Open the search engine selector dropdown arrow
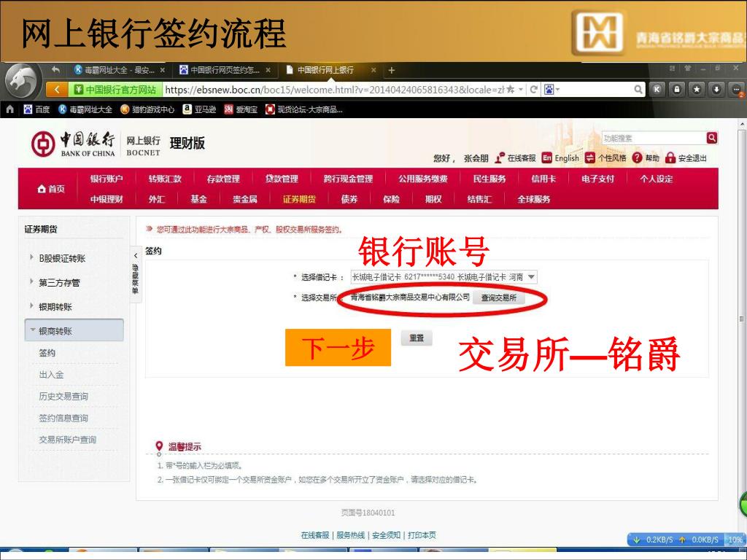747x560 pixels. pos(557,89)
